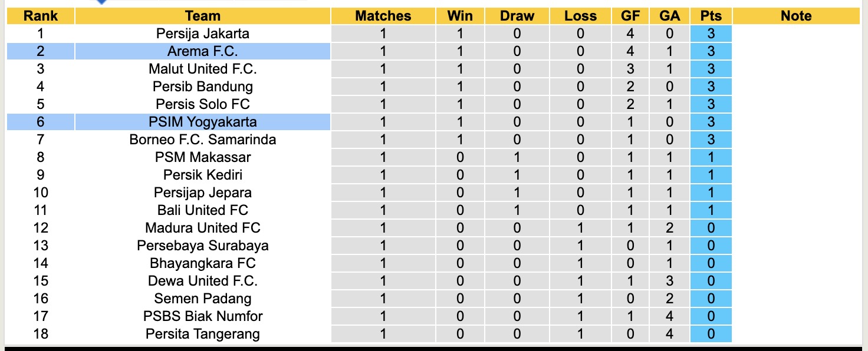This screenshot has width=868, height=351.
Task: Click the Malut United F.C. team name
Action: (202, 69)
